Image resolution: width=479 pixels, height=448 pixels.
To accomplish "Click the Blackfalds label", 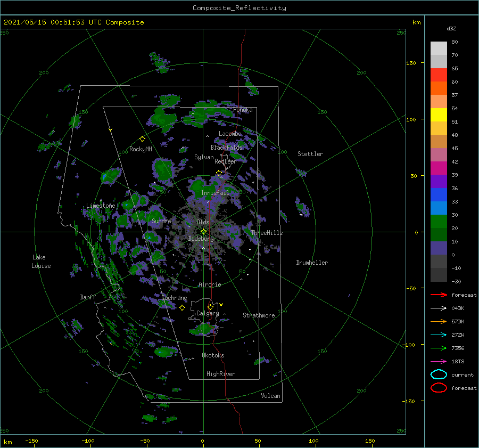I will click(x=226, y=148).
